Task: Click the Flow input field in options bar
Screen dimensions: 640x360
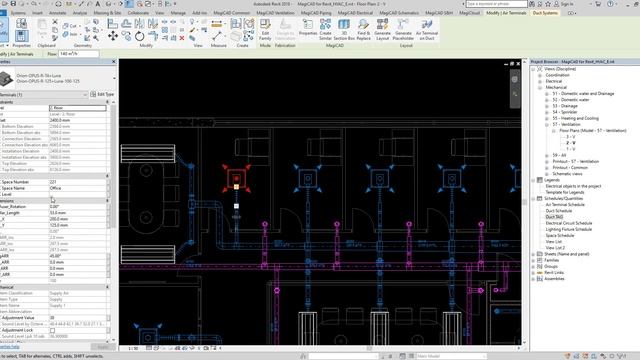Action: (x=78, y=53)
